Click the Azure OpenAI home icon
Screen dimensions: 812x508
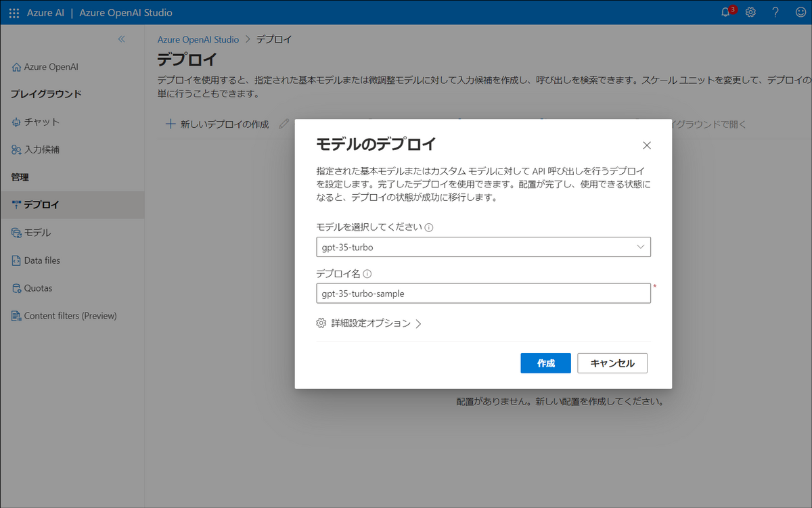16,67
